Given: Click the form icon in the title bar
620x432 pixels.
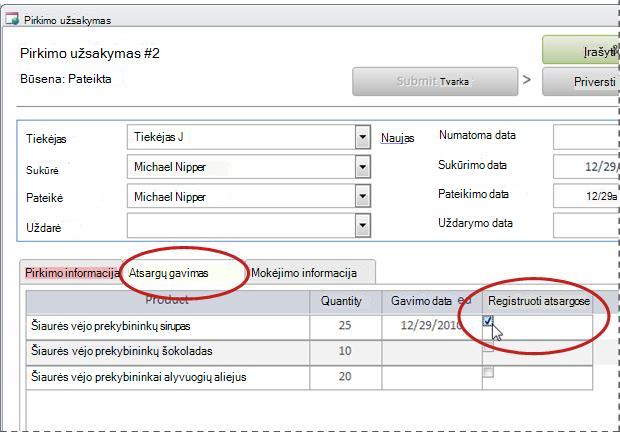Looking at the screenshot, I should tap(12, 19).
